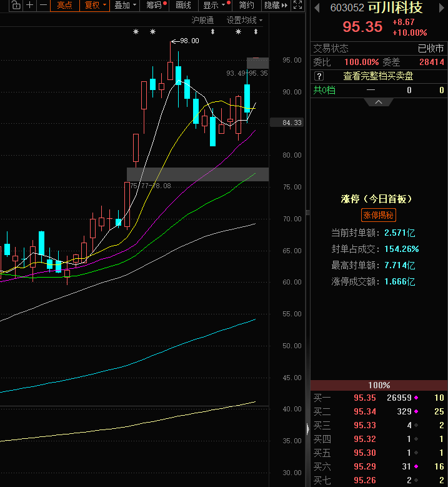This screenshot has width=448, height=487.
Task: Click 隐藏 to hide side panel
Action: [x=276, y=5]
